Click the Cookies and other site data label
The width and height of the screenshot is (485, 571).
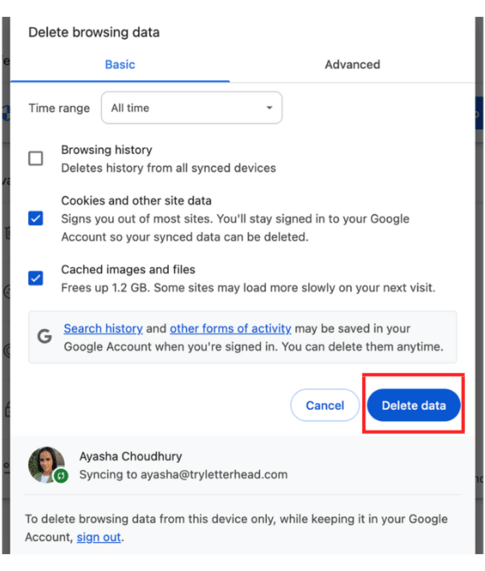[136, 201]
